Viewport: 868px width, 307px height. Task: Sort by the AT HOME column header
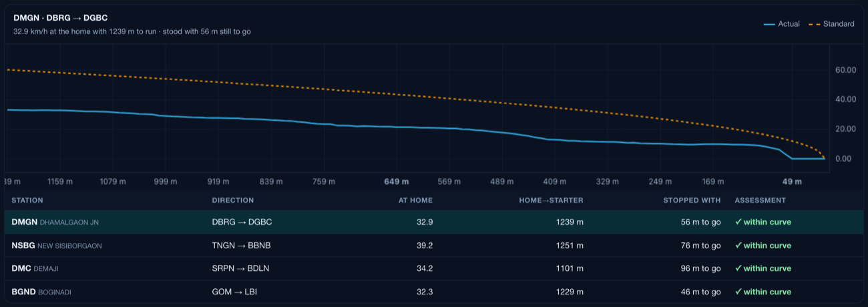click(415, 200)
